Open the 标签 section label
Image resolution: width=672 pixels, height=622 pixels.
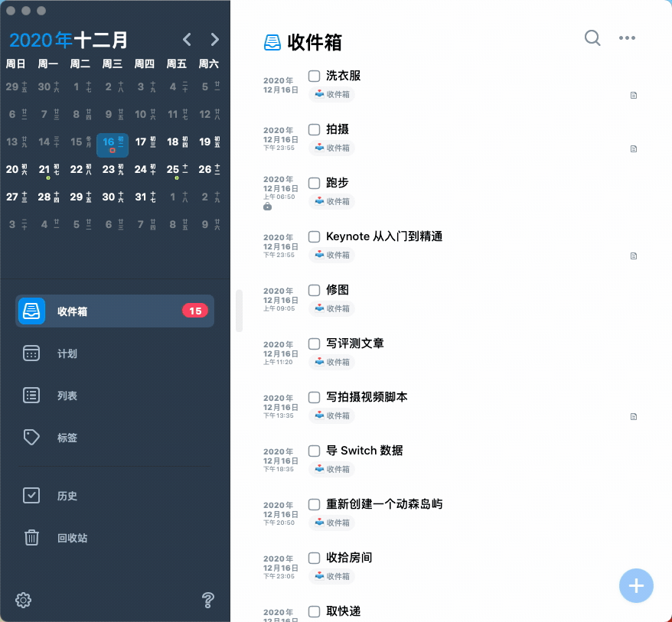(x=67, y=438)
